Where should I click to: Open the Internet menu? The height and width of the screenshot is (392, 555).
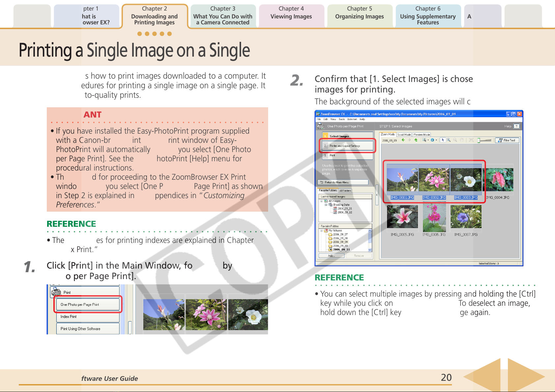(x=352, y=119)
